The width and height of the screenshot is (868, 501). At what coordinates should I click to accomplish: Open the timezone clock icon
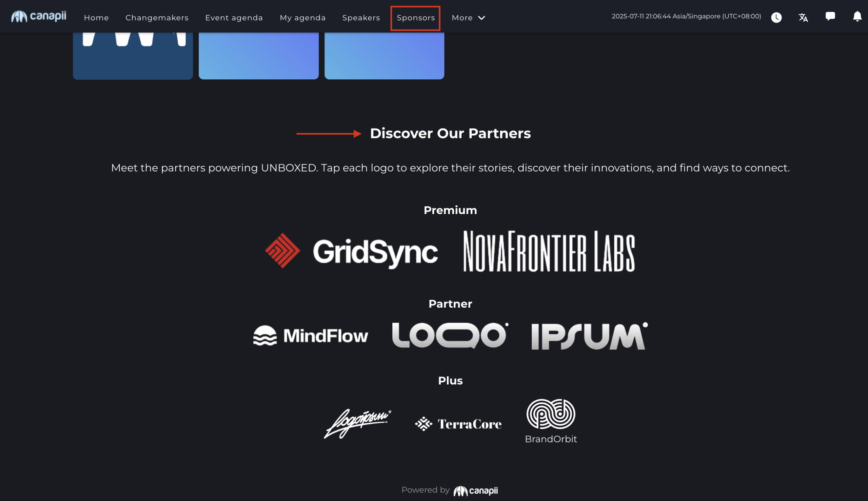776,18
